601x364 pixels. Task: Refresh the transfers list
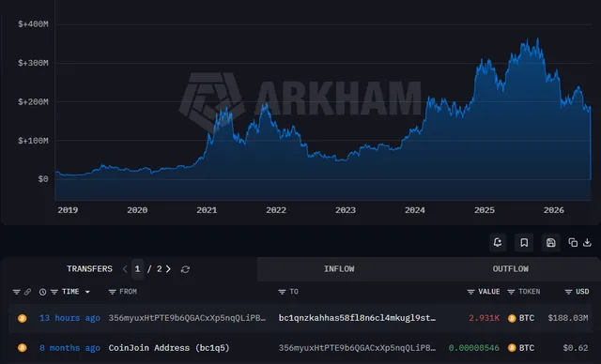(185, 269)
